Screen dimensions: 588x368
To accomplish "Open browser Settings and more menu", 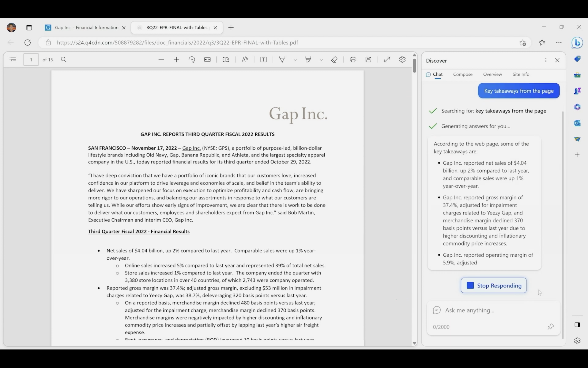I will point(559,43).
